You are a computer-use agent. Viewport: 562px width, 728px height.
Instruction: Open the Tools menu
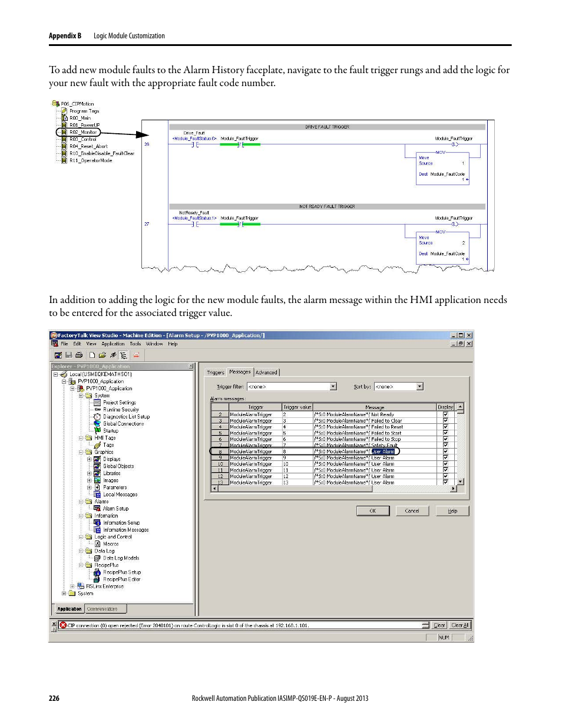point(135,344)
